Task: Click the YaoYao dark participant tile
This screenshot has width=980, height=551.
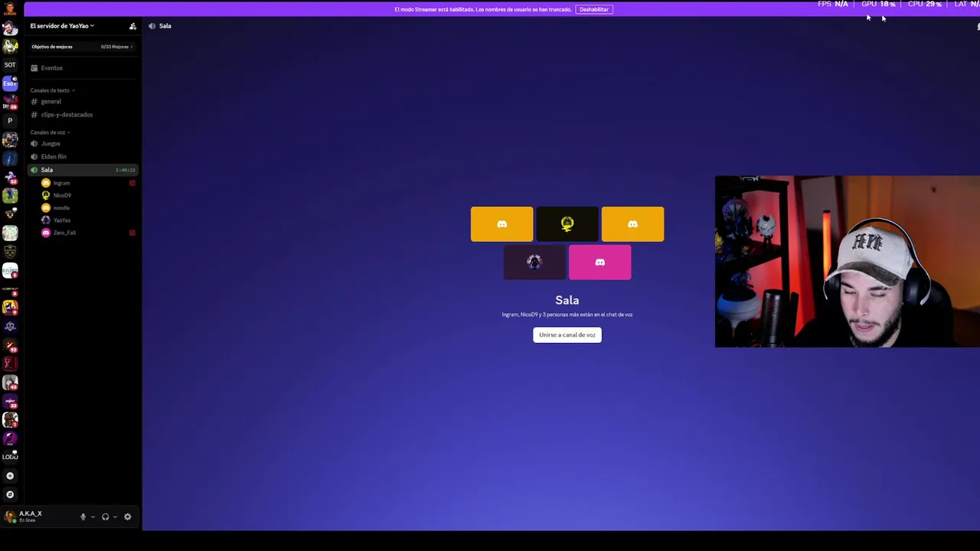Action: [x=534, y=262]
